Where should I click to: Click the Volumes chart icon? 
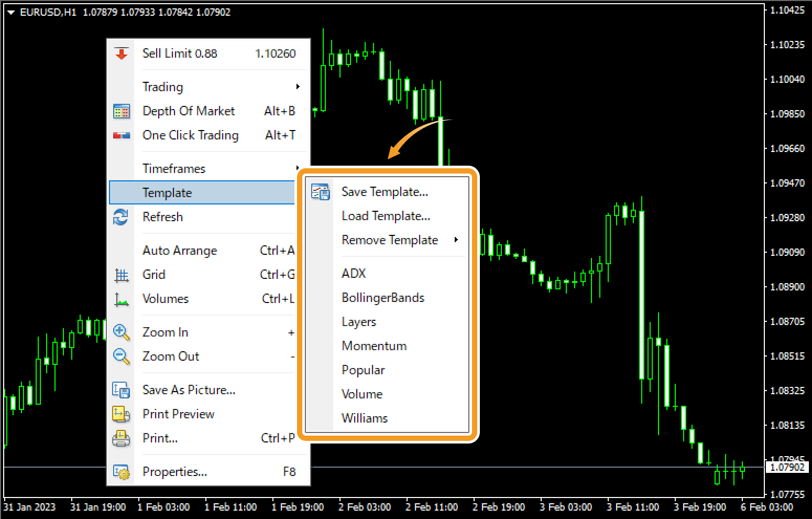click(122, 299)
